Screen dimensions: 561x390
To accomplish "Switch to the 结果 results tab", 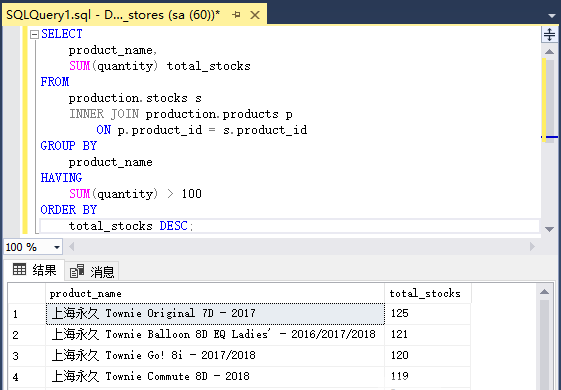I will [34, 270].
